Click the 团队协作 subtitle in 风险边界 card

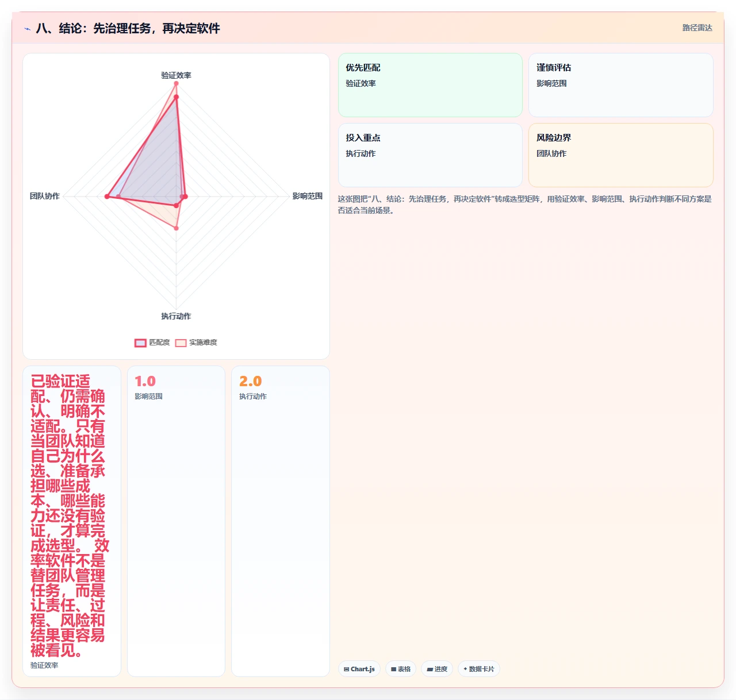(x=551, y=153)
